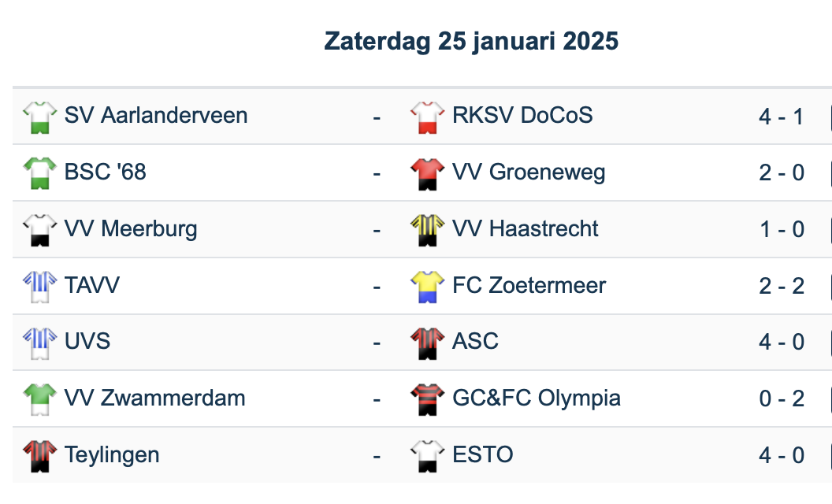Image resolution: width=832 pixels, height=504 pixels.
Task: Click VV Zwammerdam's green jersey icon
Action: coord(39,399)
